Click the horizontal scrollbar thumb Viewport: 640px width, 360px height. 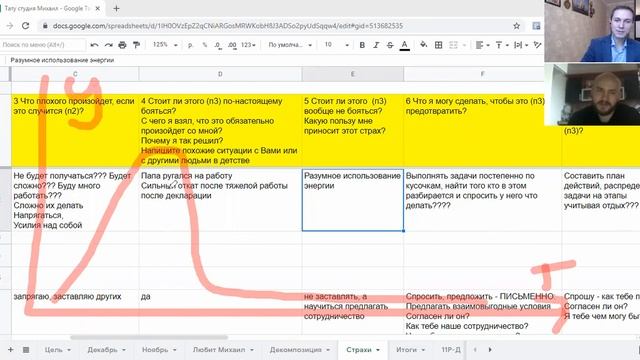[x=149, y=338]
